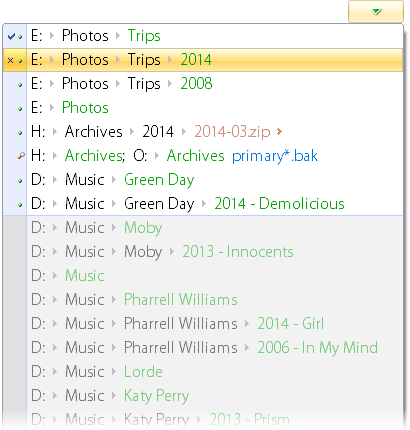Screen dimensions: 410x430
Task: Click the pin dot beside Green Day entry
Action: 20,181
